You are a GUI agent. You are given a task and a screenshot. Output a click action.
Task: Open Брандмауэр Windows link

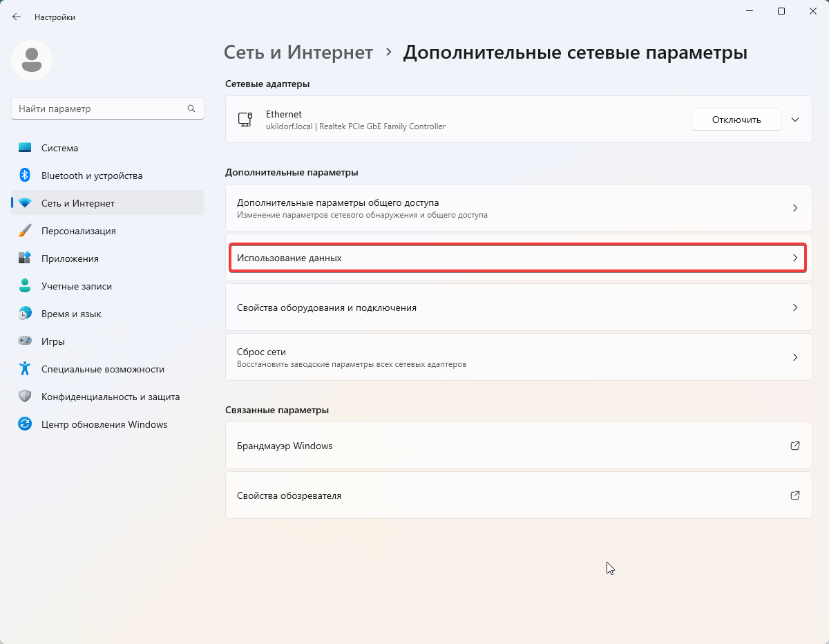coord(518,446)
